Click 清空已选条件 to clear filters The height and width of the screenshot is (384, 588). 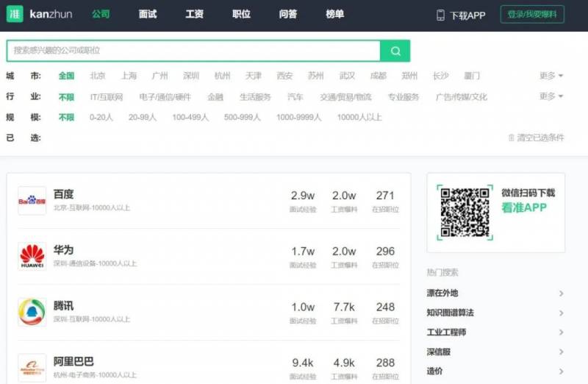(540, 138)
